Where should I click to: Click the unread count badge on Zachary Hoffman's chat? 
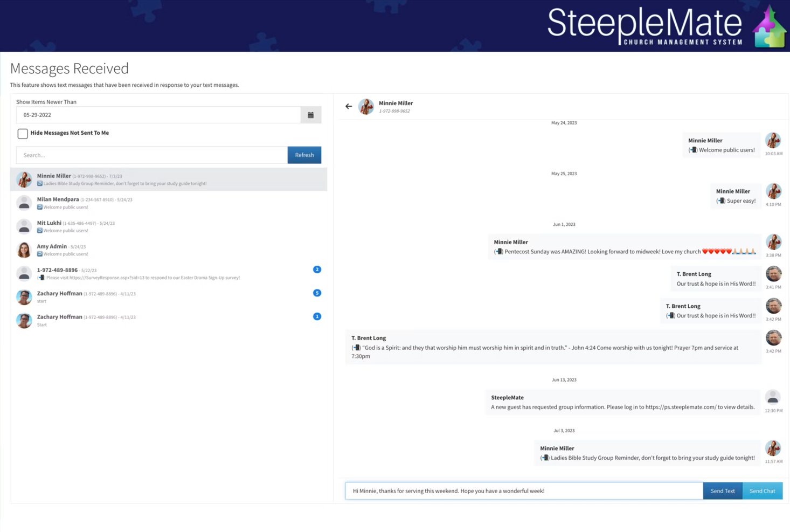[x=317, y=293]
